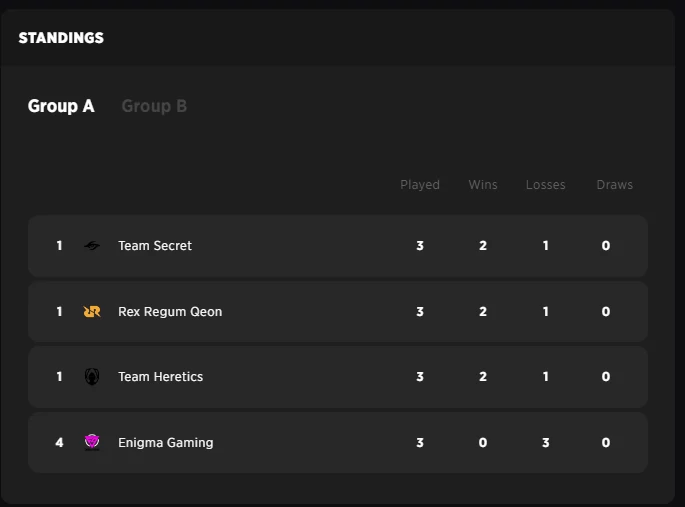Select the Group A tab
This screenshot has width=685, height=507.
[61, 106]
